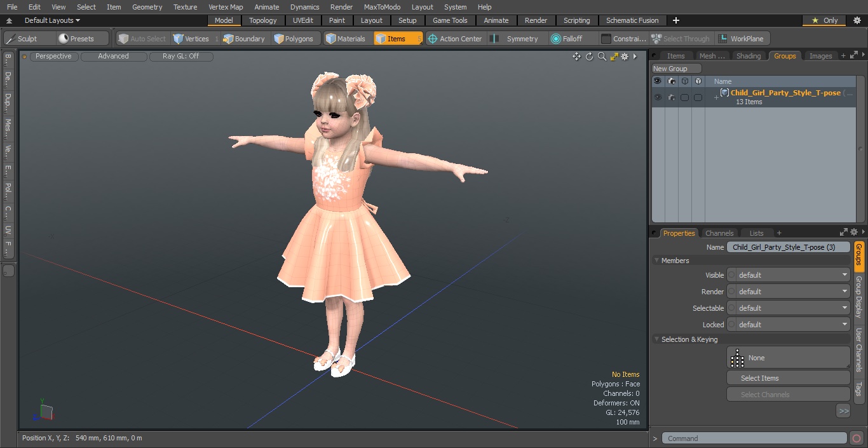Open the Geometry menu
This screenshot has height=448, width=868.
(x=147, y=7)
